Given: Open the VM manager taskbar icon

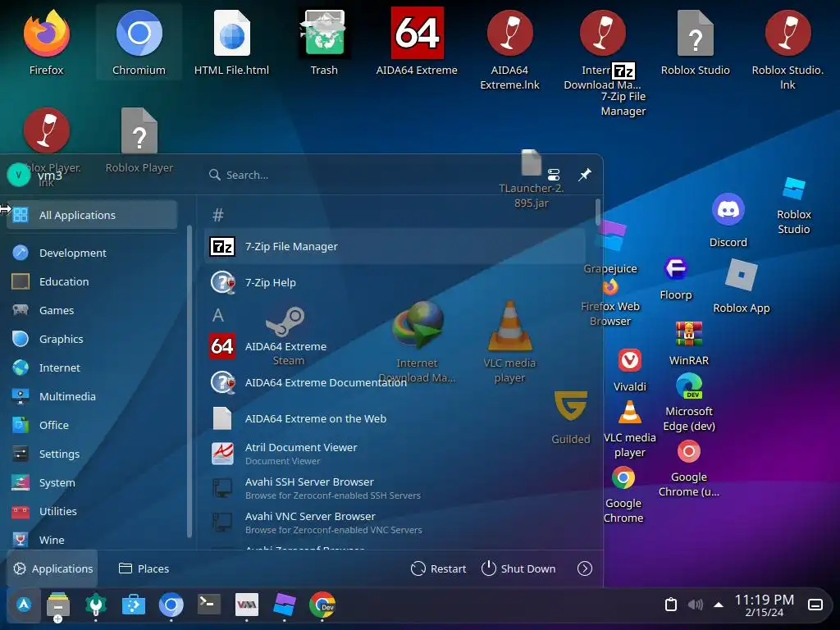Looking at the screenshot, I should (246, 605).
